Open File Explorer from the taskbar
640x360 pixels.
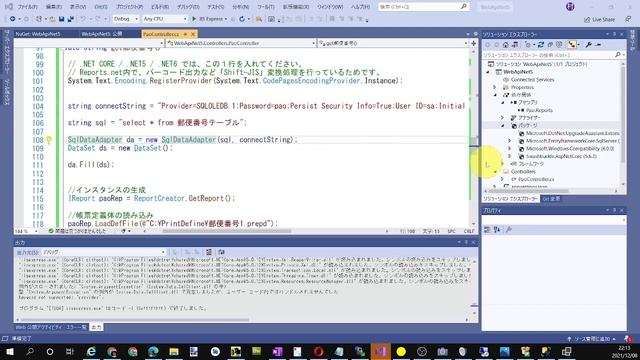click(x=174, y=351)
